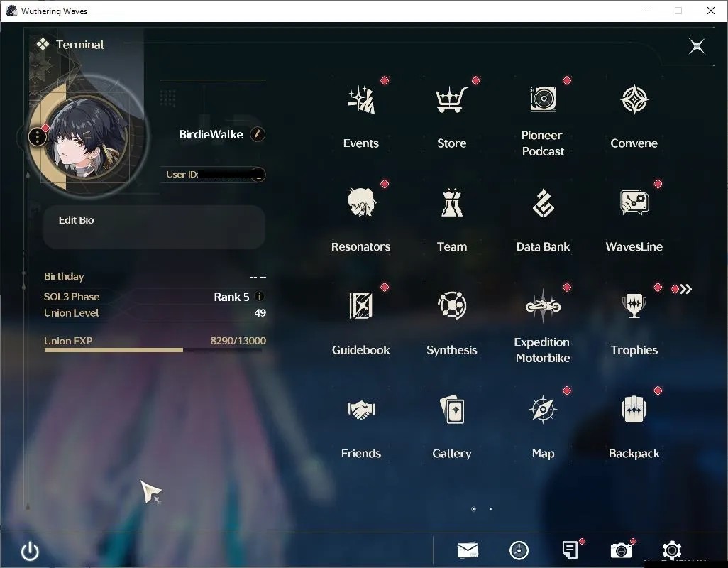Open the clock icon in bottom bar

click(x=519, y=550)
